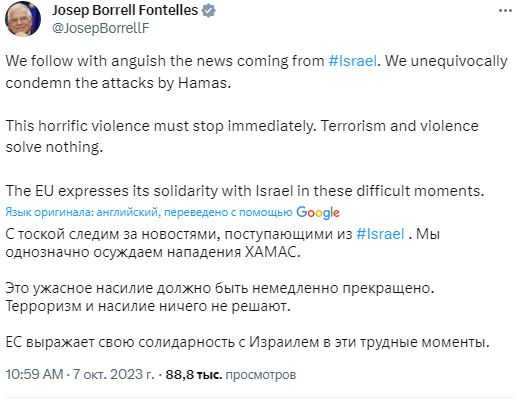Select the 'This horrific violence must stop' paragraph
The height and width of the screenshot is (400, 518).
(242, 136)
